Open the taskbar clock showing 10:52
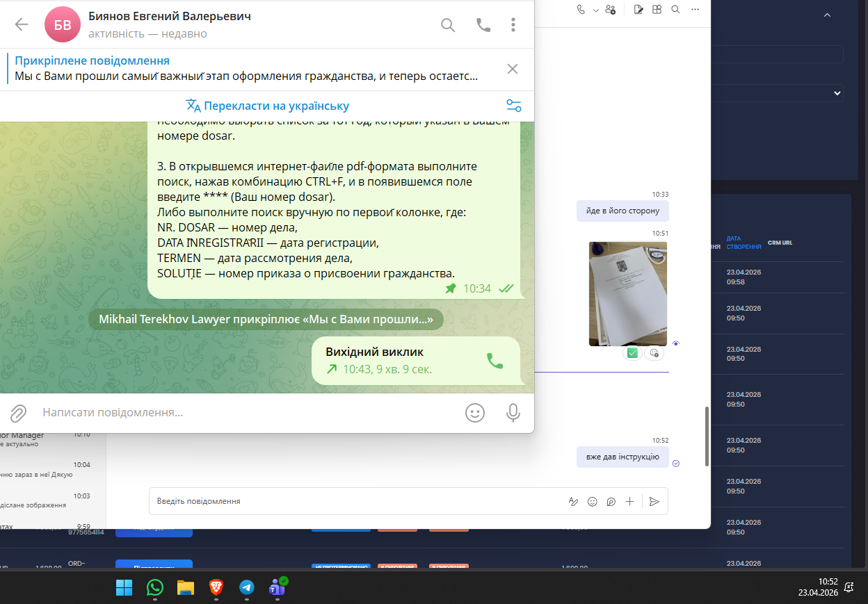 pyautogui.click(x=817, y=587)
